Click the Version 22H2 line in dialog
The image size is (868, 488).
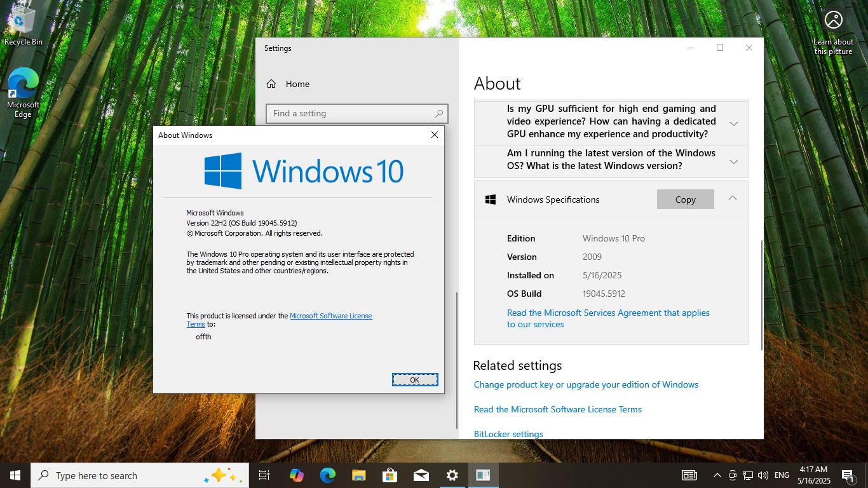point(241,223)
